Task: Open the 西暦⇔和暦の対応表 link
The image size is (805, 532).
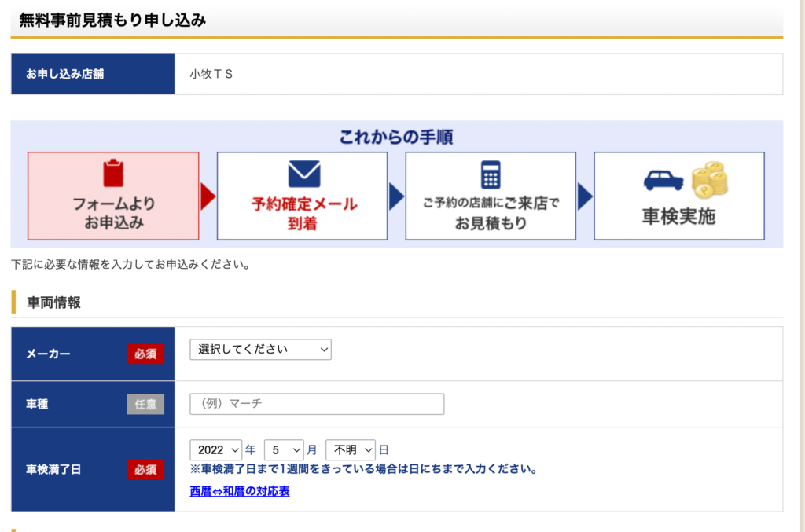Action: click(240, 491)
